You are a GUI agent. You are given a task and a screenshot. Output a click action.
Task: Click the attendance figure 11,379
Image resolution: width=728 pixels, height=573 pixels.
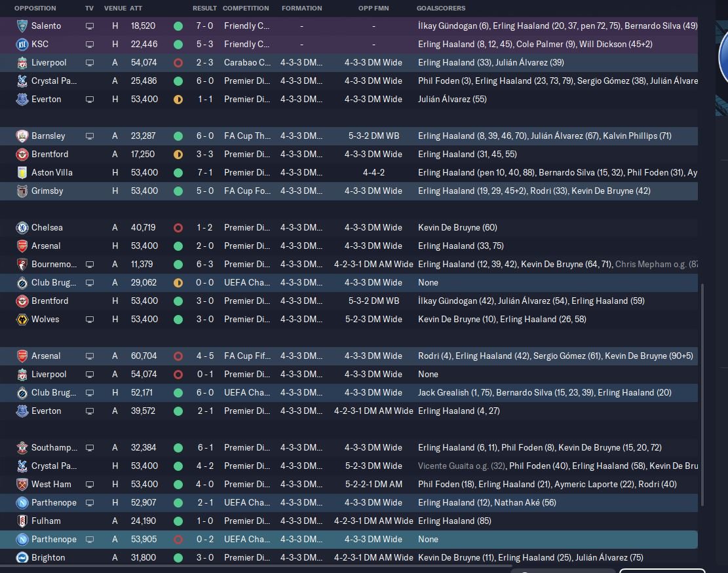[x=142, y=264]
